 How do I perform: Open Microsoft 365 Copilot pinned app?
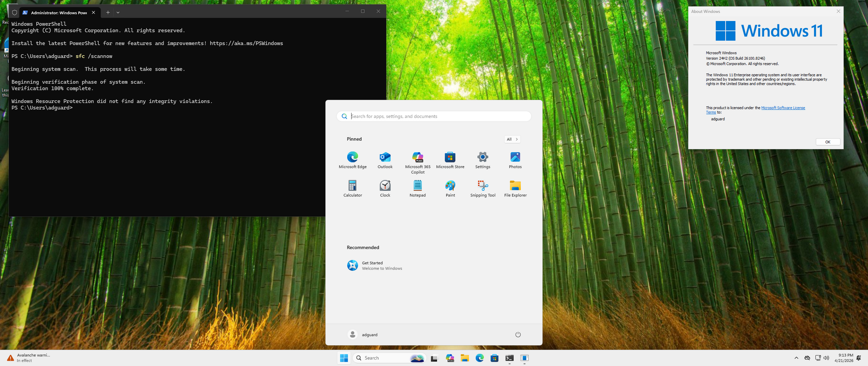[x=417, y=157]
